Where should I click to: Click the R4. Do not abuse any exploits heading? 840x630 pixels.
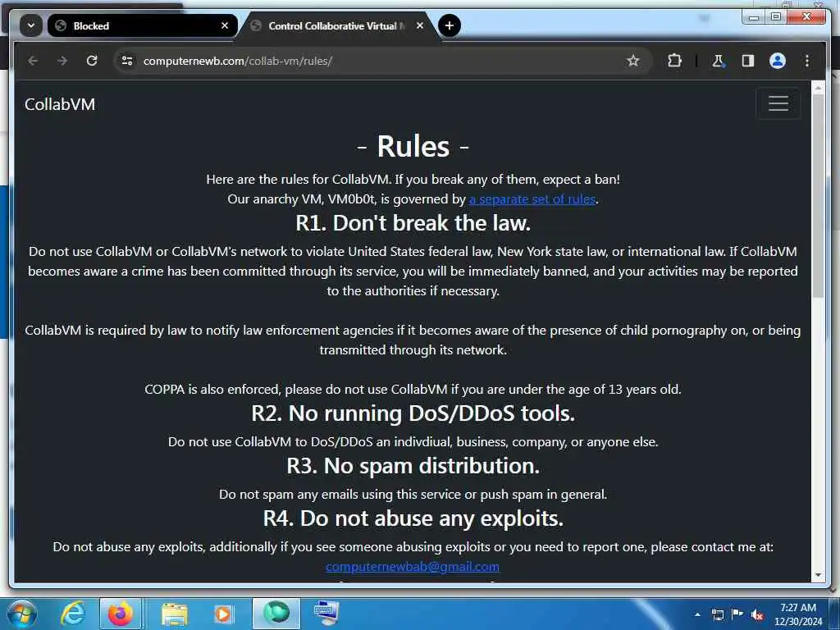tap(413, 518)
